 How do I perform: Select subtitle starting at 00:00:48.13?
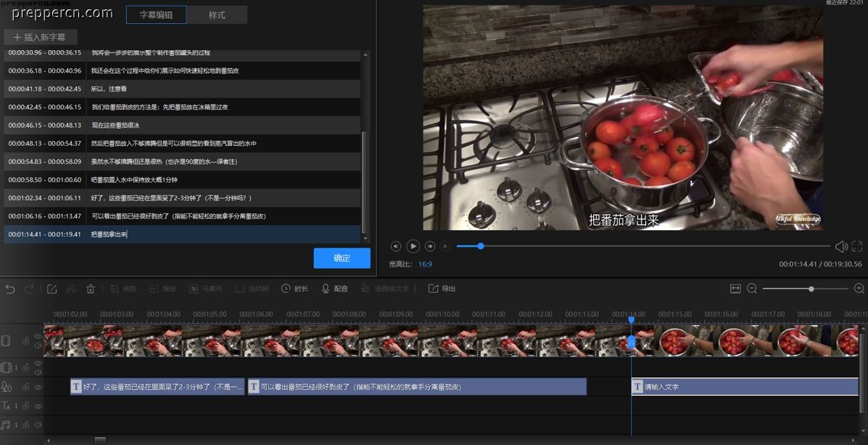point(182,144)
